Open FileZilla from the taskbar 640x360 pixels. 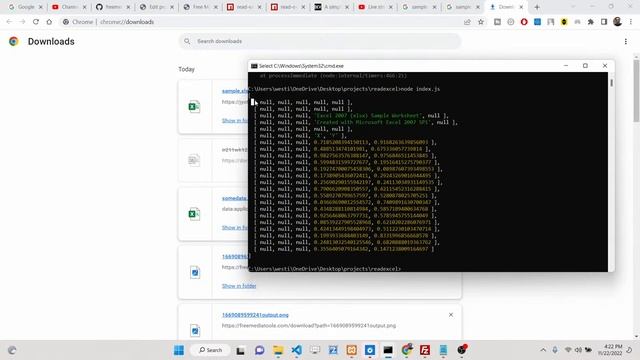pyautogui.click(x=425, y=350)
